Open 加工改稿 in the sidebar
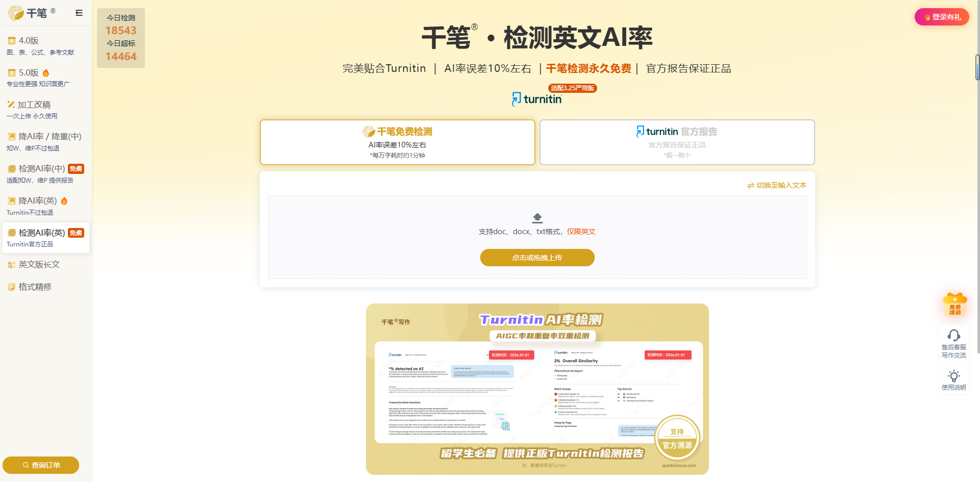 (46, 110)
